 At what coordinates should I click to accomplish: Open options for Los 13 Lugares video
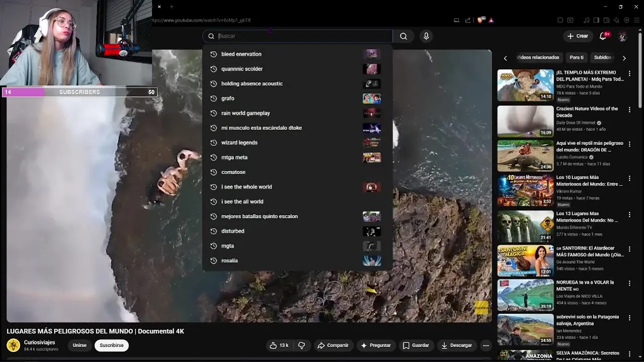[629, 215]
